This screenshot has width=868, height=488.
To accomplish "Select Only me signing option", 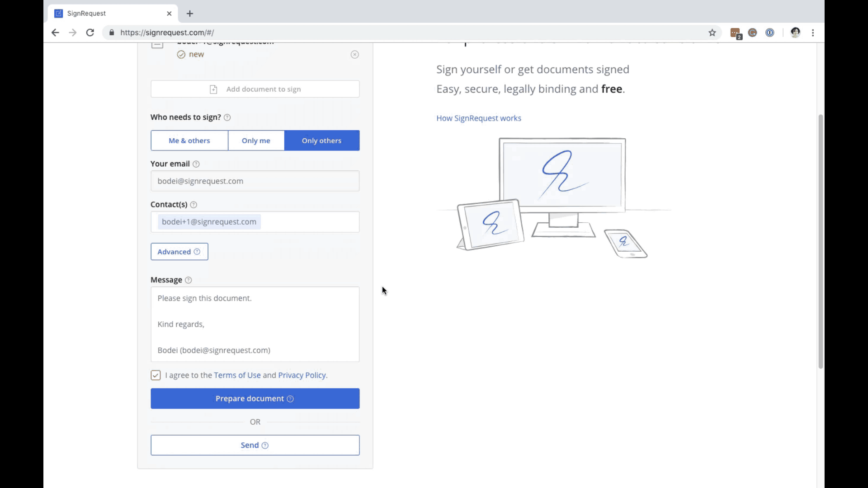I will click(x=256, y=141).
